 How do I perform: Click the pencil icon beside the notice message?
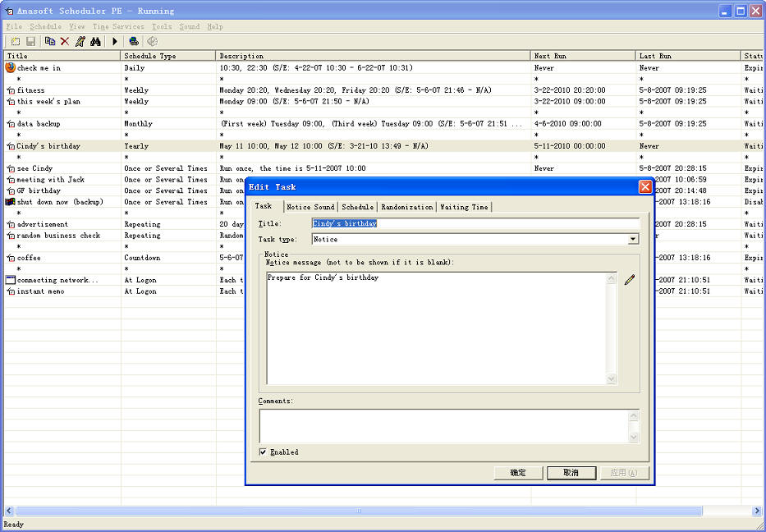pyautogui.click(x=630, y=279)
